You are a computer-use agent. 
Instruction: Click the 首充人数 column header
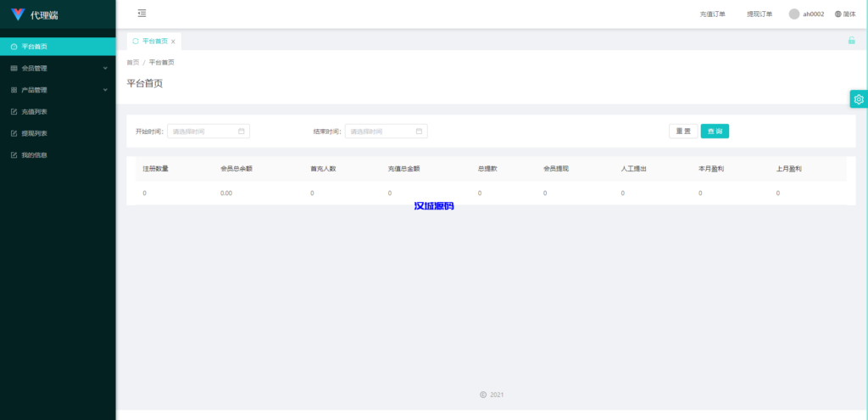click(323, 169)
